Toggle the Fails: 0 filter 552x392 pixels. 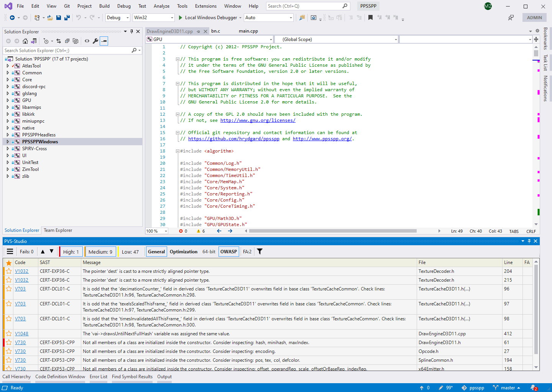tap(26, 252)
